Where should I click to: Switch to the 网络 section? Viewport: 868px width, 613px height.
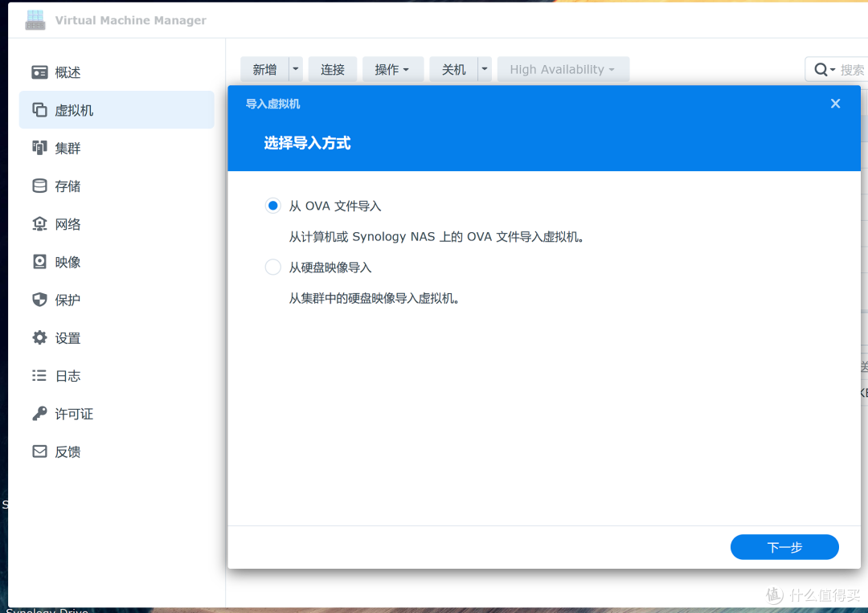117,224
